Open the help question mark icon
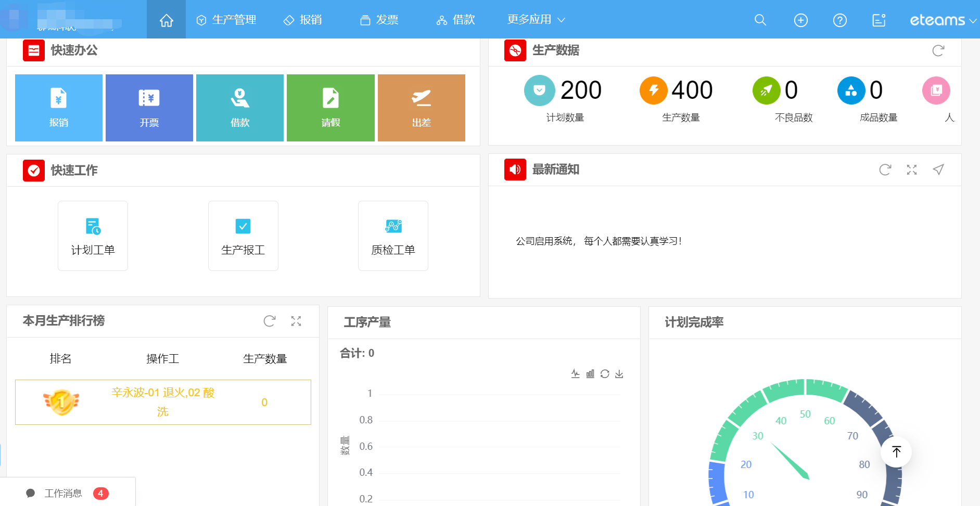Viewport: 980px width, 506px height. [x=839, y=20]
